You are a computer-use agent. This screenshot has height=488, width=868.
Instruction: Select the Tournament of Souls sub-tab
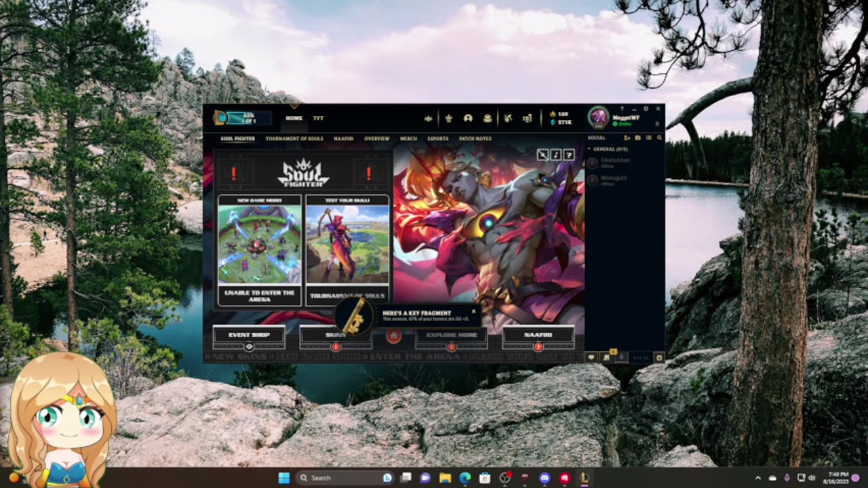point(294,138)
